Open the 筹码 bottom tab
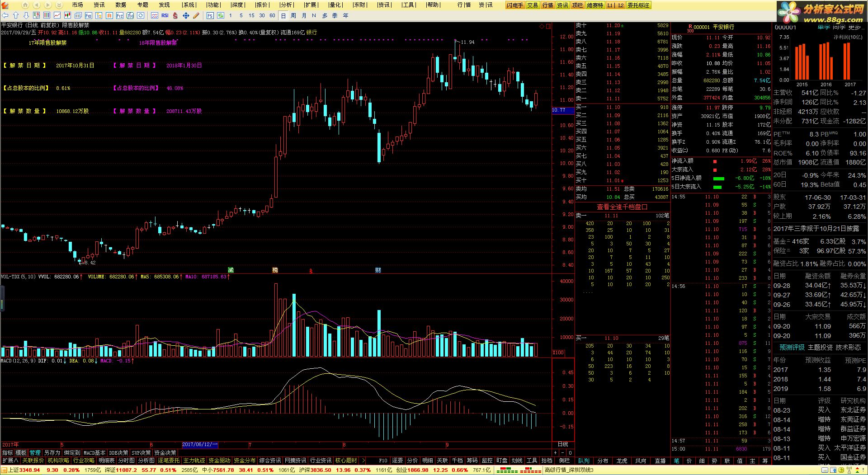Image resolution: width=868 pixels, height=475 pixels. click(472, 461)
